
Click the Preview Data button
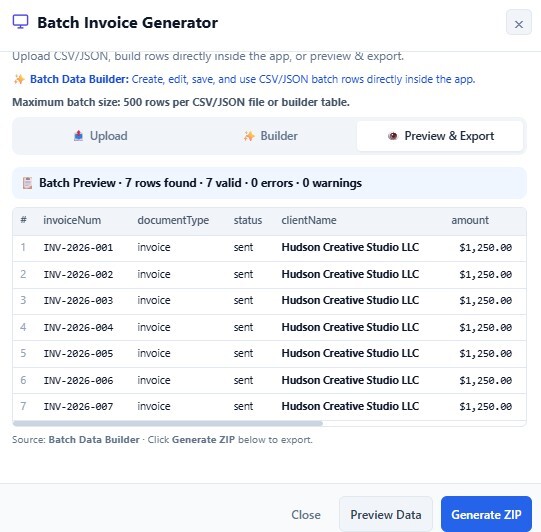click(x=386, y=514)
